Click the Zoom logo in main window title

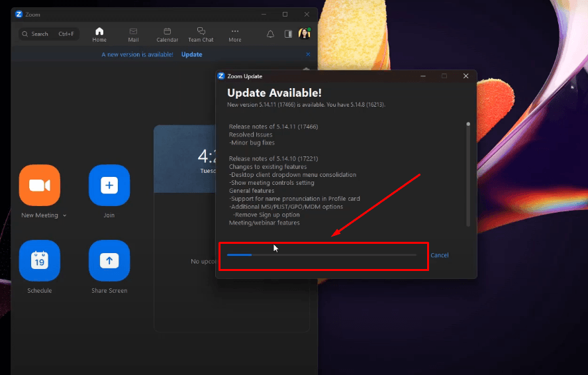pyautogui.click(x=19, y=15)
